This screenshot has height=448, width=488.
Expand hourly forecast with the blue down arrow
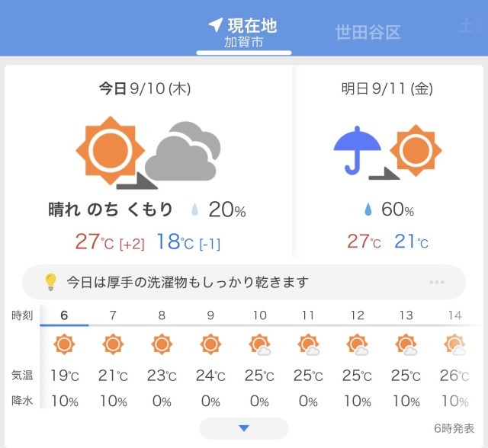point(244,428)
